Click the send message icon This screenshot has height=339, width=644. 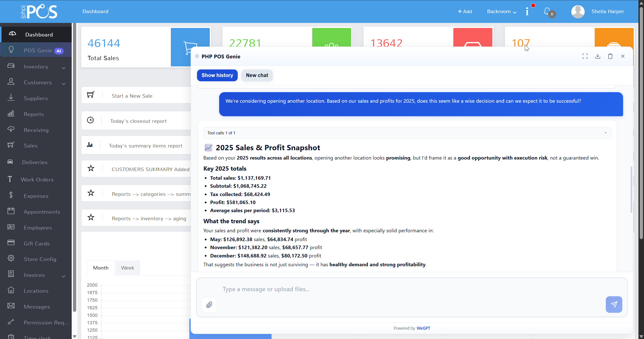point(614,304)
